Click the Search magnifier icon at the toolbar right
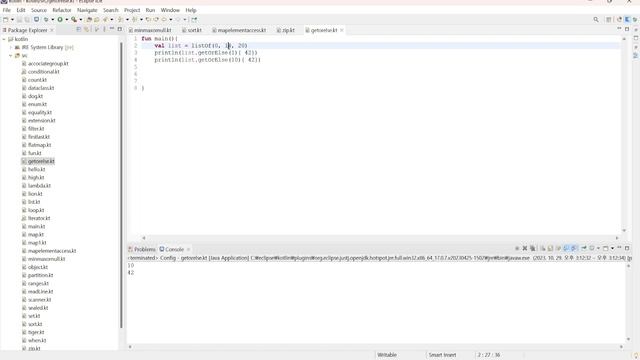This screenshot has height=360, width=640. 596,20
